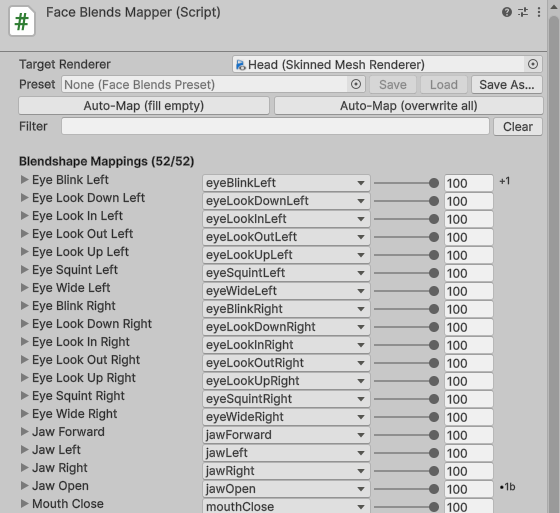560x513 pixels.
Task: Click the Save As... button
Action: (506, 84)
